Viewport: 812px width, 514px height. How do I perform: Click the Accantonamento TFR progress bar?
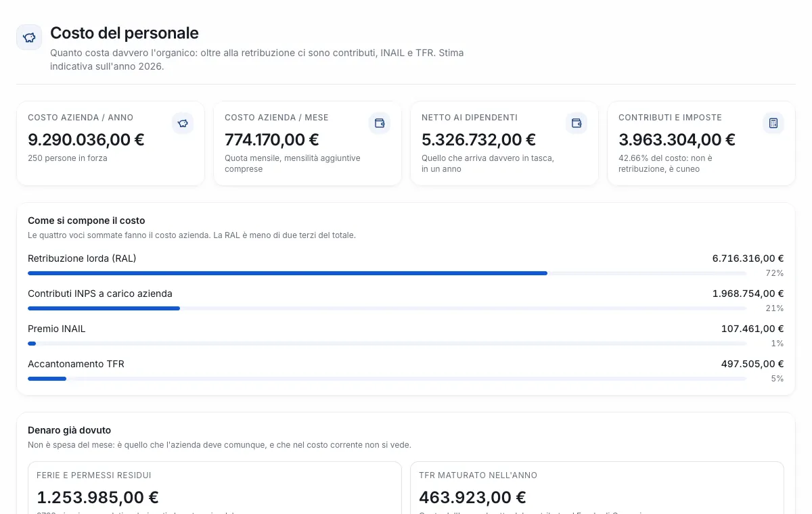coord(387,379)
